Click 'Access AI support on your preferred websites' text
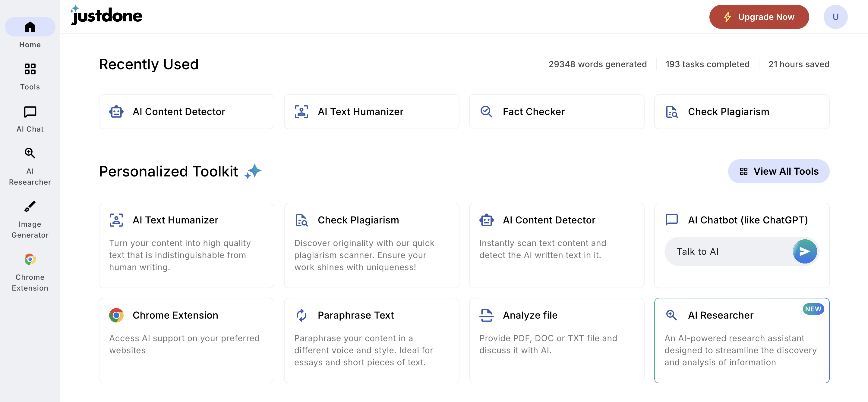Image resolution: width=868 pixels, height=402 pixels. [184, 344]
